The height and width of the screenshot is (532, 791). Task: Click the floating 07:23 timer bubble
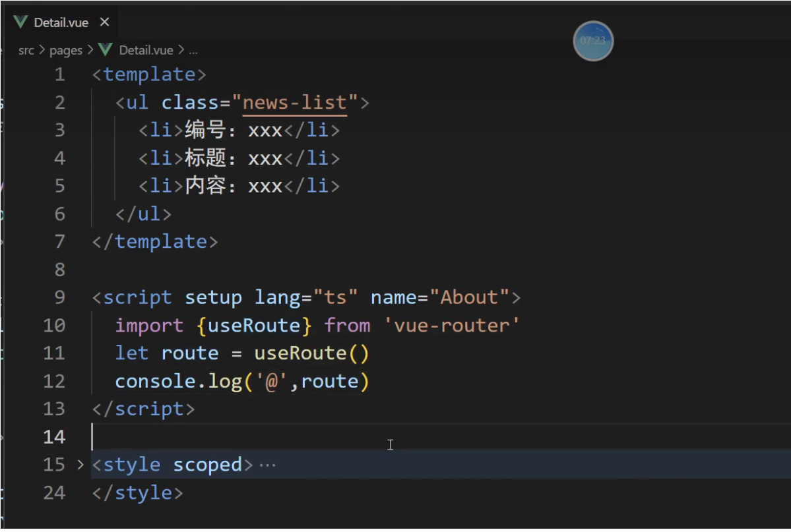point(592,41)
